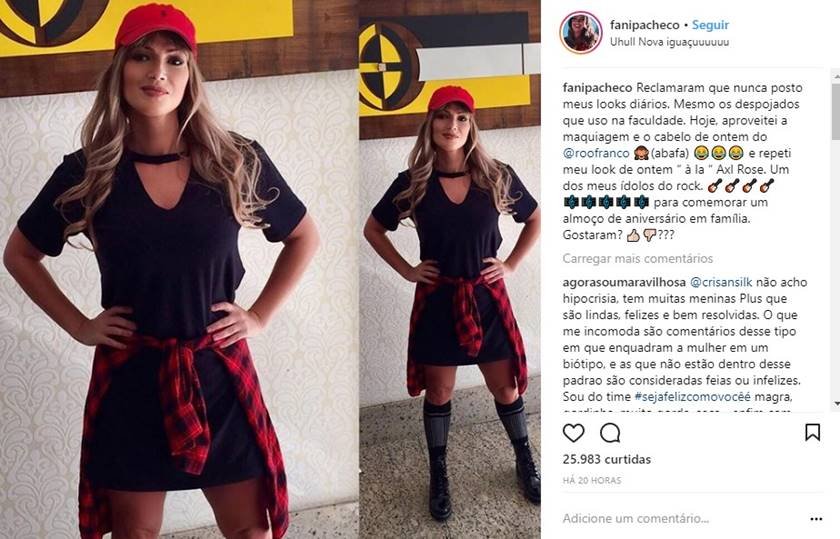840x539 pixels.
Task: Click the full-body photo with boots
Action: [449, 270]
